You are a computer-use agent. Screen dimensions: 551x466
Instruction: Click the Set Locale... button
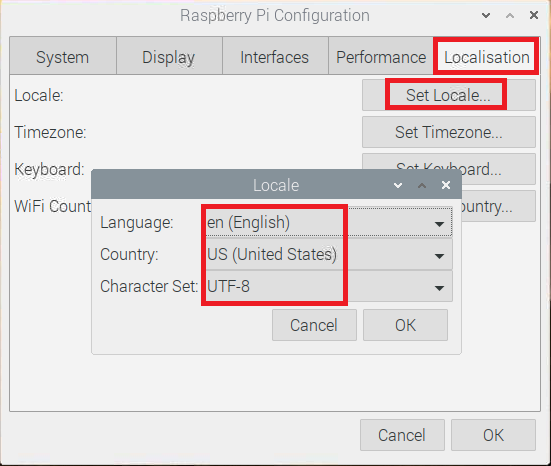click(449, 95)
